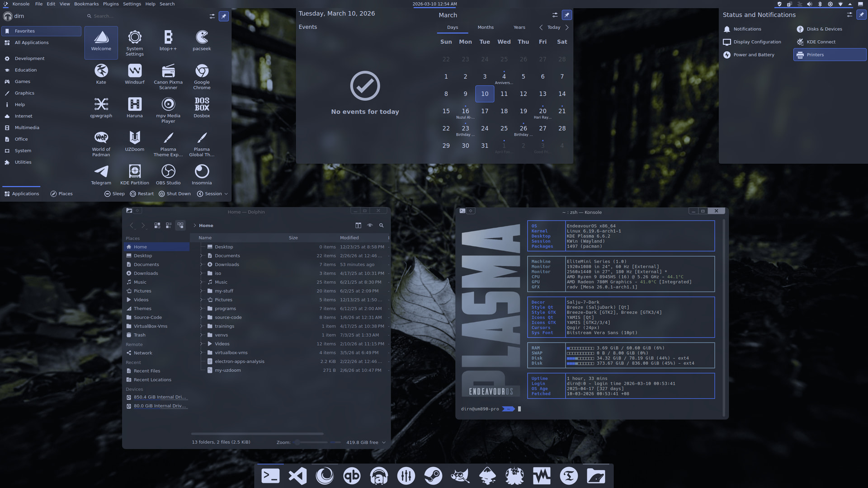This screenshot has height=488, width=868.
Task: Expand the Documents folder tree node
Action: click(x=202, y=256)
